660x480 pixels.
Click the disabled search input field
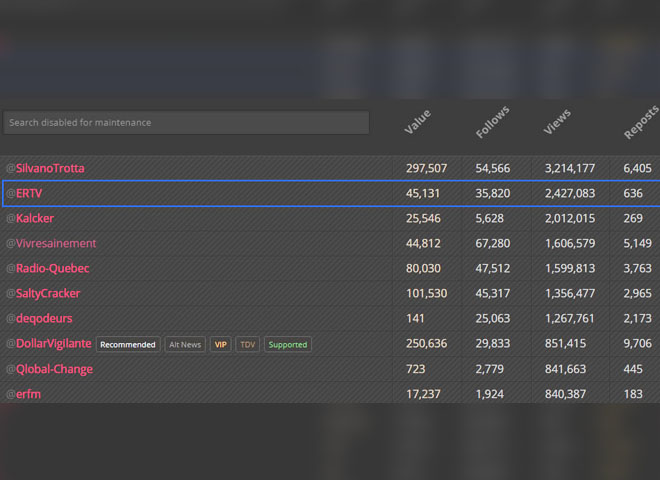tap(186, 123)
